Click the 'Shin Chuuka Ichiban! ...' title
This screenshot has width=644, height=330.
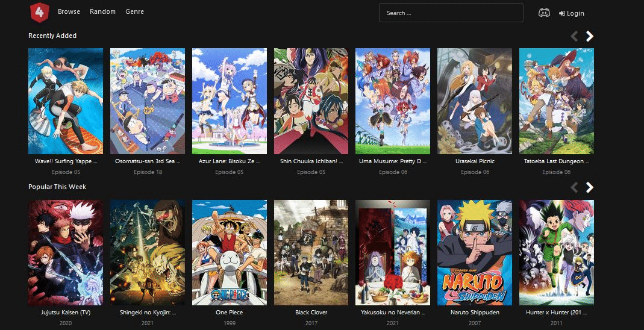point(311,161)
